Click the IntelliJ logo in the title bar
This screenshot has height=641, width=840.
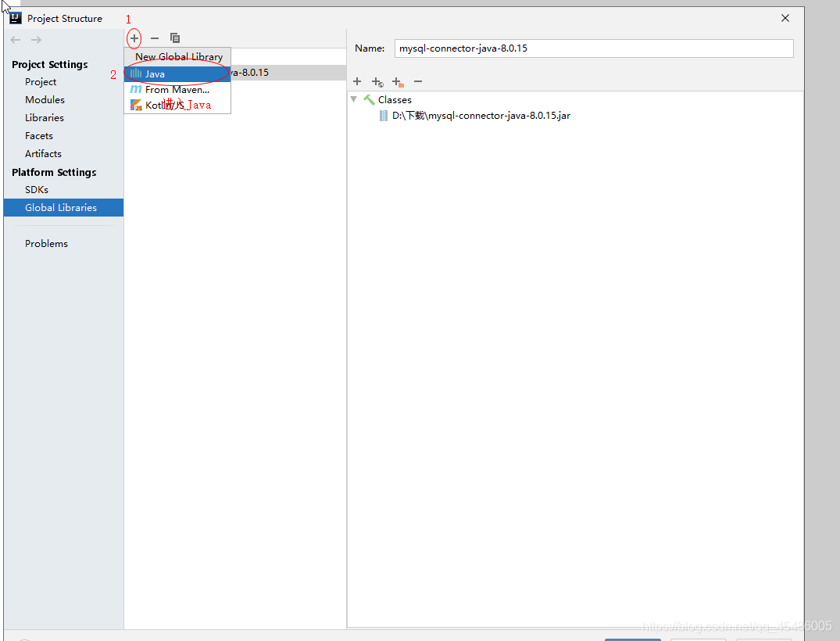pos(16,18)
